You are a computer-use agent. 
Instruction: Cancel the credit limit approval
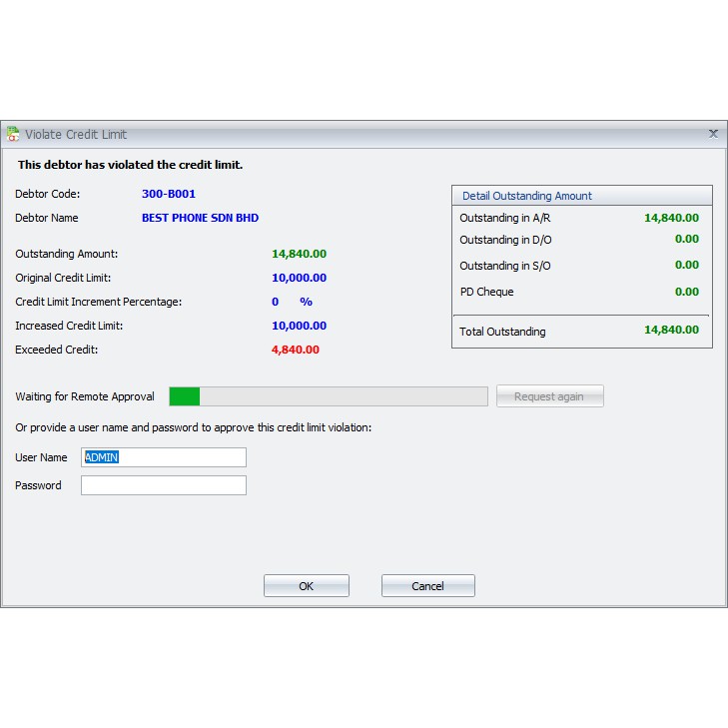click(x=427, y=586)
